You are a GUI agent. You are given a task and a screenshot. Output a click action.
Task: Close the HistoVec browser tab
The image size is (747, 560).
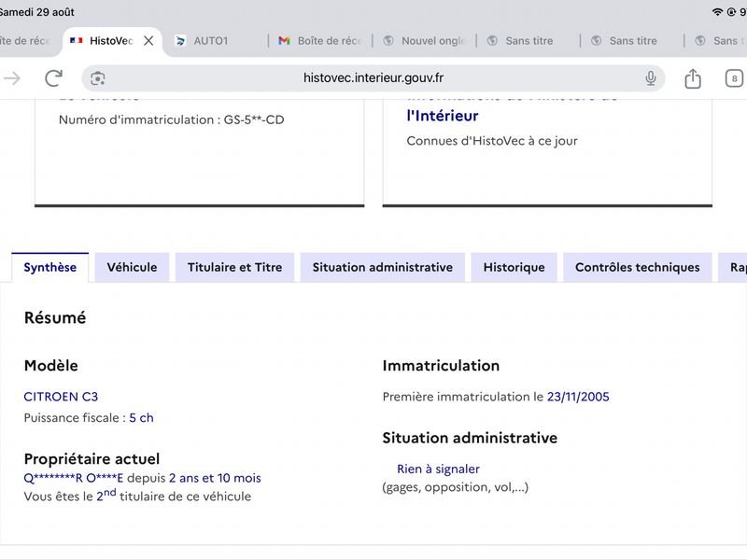pyautogui.click(x=148, y=41)
